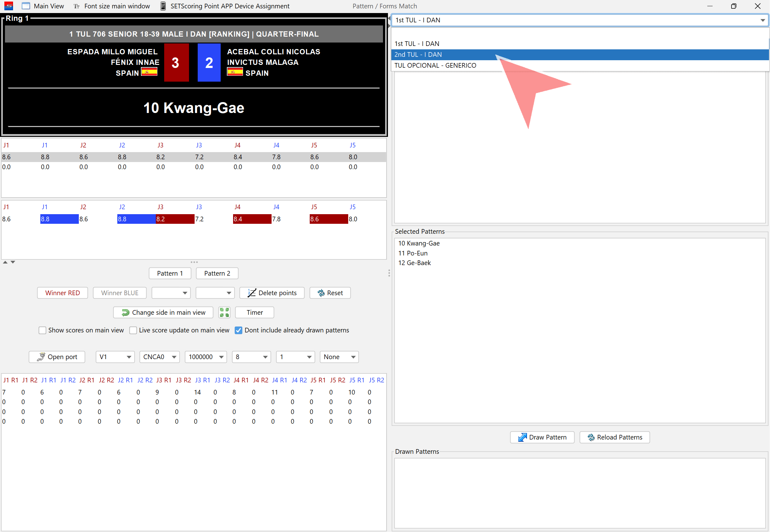Click the Open port plug icon
The height and width of the screenshot is (532, 770).
[x=41, y=357]
